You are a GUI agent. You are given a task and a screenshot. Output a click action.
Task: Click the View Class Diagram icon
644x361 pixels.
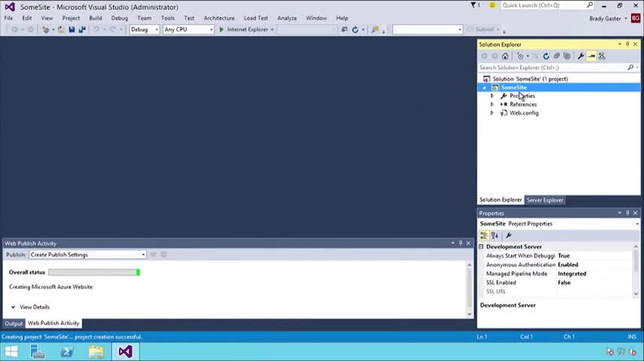[x=602, y=56]
